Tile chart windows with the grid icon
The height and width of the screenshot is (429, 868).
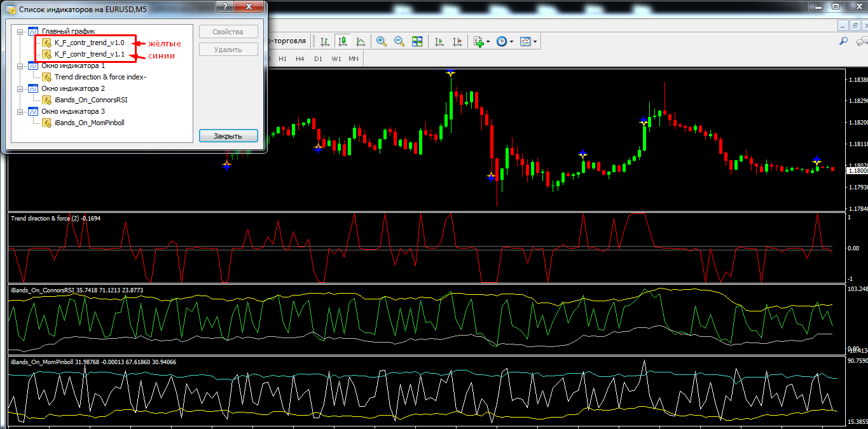click(x=417, y=41)
